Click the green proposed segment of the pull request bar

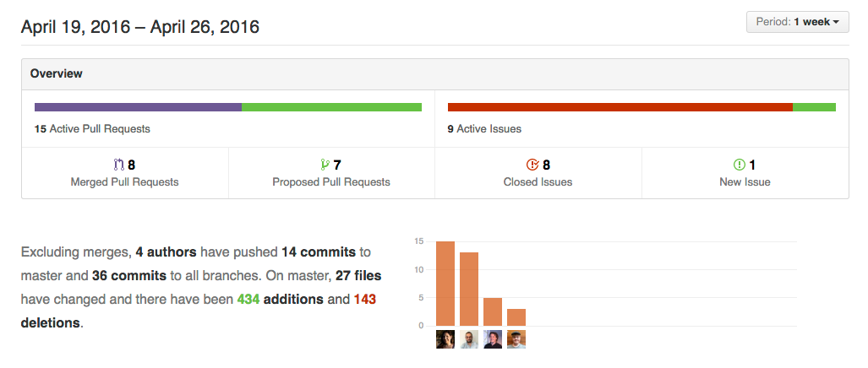click(331, 107)
